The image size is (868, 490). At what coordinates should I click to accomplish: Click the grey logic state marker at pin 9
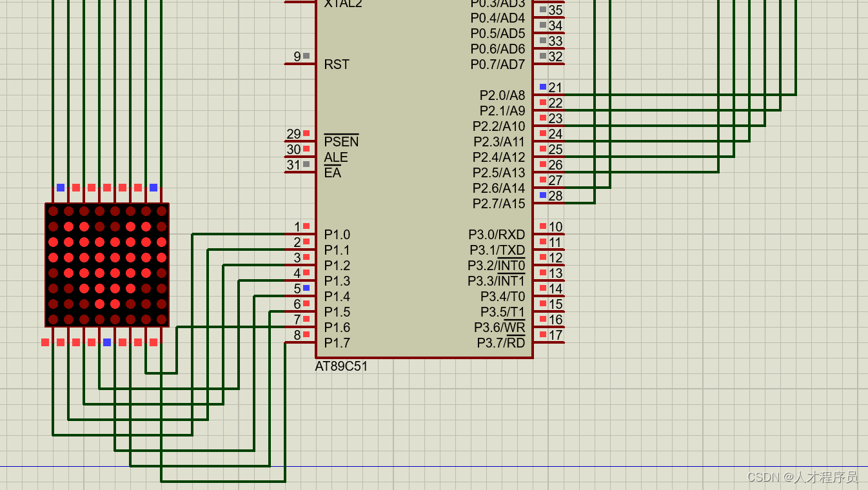(306, 56)
